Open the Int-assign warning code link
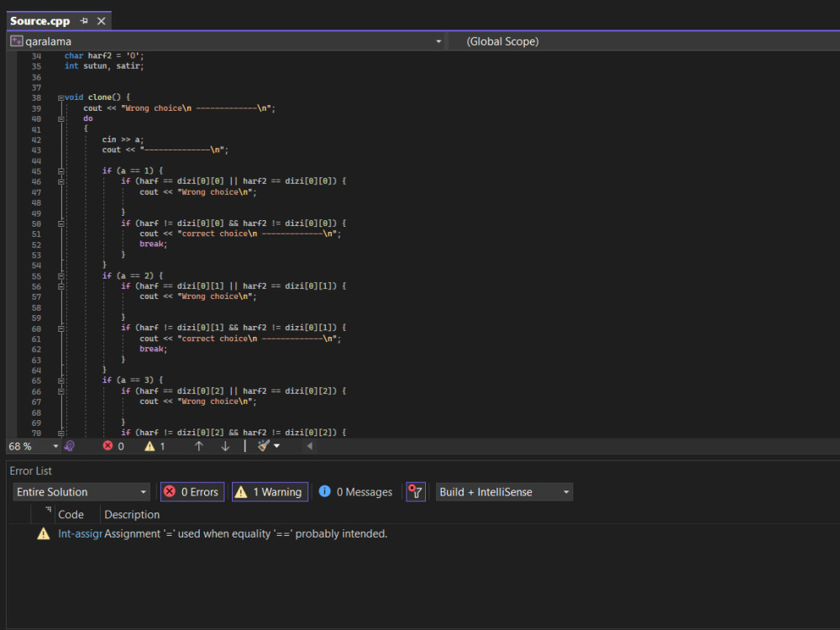Image resolution: width=840 pixels, height=630 pixels. coord(80,534)
